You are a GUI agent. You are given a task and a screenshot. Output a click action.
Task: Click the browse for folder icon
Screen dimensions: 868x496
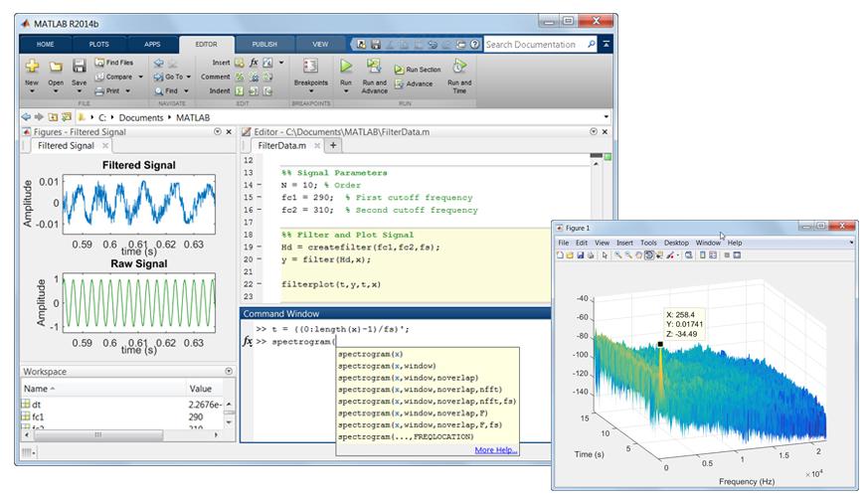coord(67,117)
